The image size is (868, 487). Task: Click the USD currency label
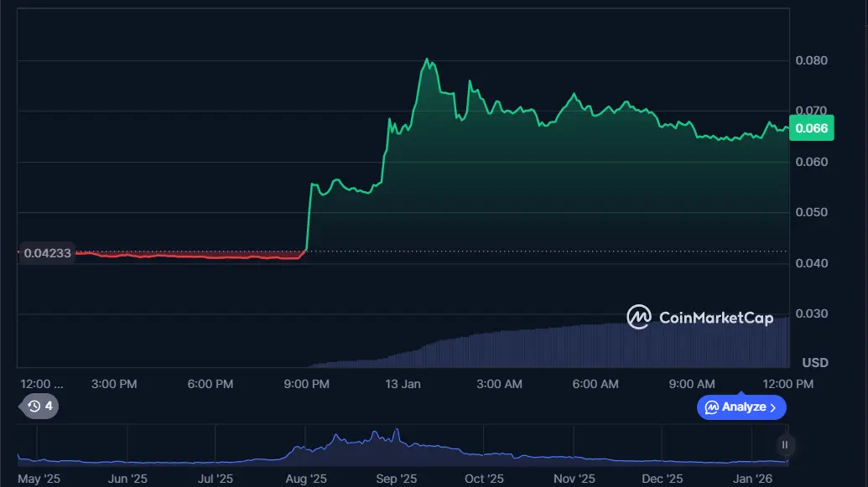(x=814, y=363)
